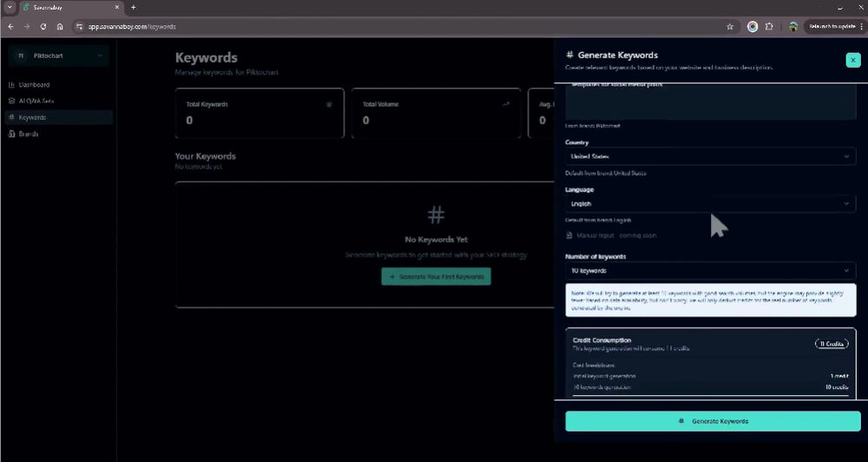This screenshot has width=868, height=462.
Task: Open the Language dropdown showing English
Action: [711, 204]
